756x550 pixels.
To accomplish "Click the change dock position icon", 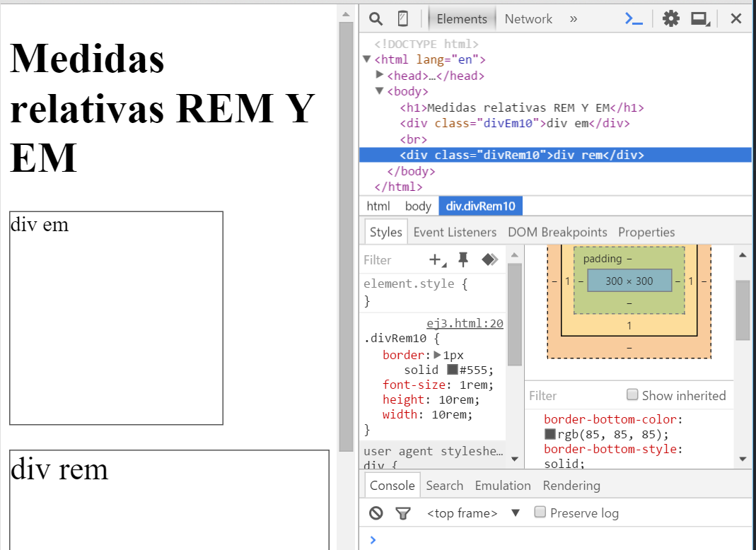I will [x=700, y=18].
